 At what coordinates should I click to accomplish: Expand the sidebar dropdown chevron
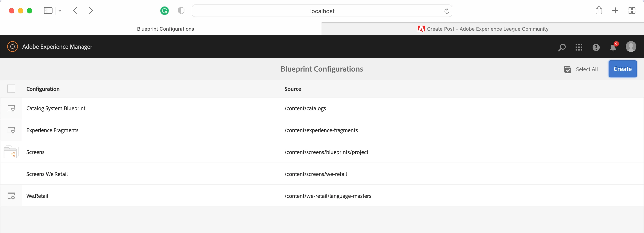tap(60, 11)
